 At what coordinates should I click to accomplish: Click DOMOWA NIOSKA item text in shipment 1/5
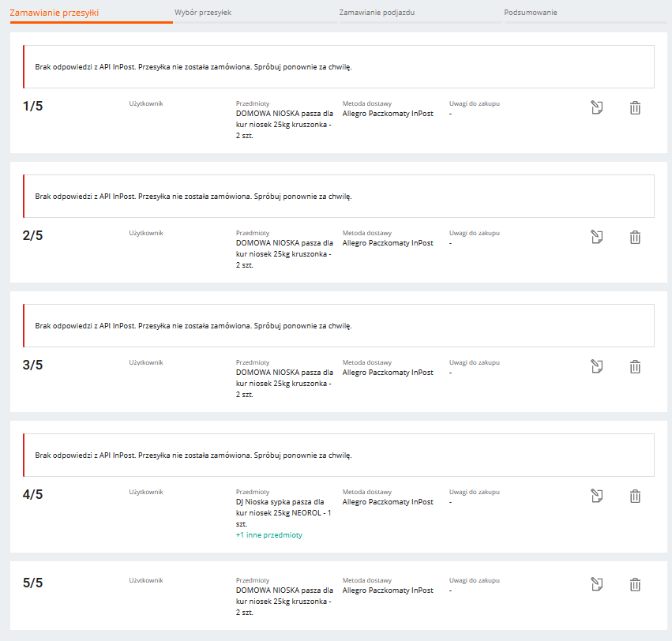[284, 125]
